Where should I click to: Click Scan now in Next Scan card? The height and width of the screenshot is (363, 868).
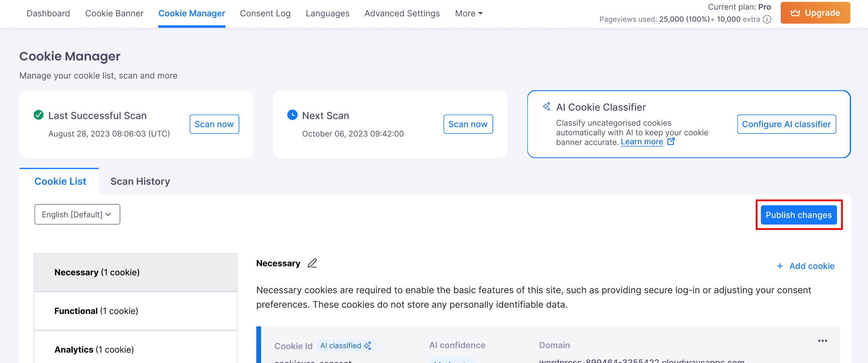coord(468,124)
